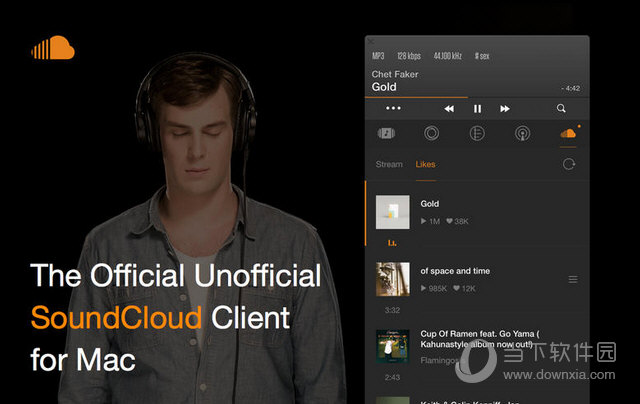Click the 985K plays count
The image size is (640, 404).
point(433,289)
